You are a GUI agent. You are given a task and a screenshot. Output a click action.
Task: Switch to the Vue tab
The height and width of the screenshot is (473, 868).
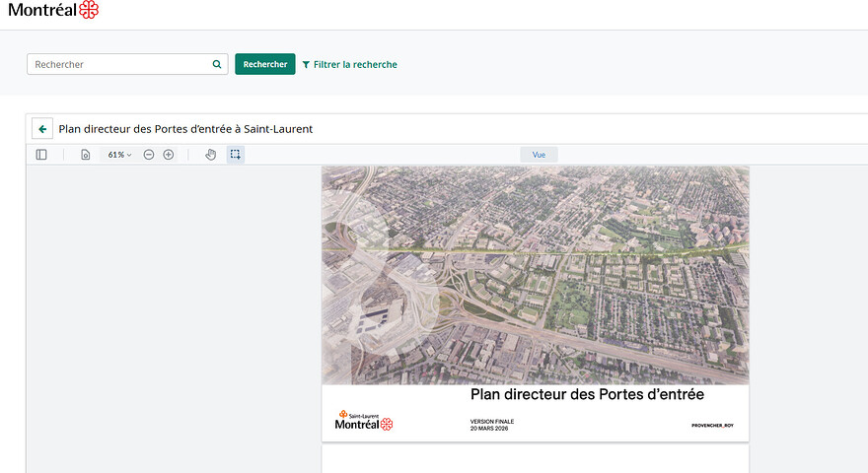click(539, 155)
